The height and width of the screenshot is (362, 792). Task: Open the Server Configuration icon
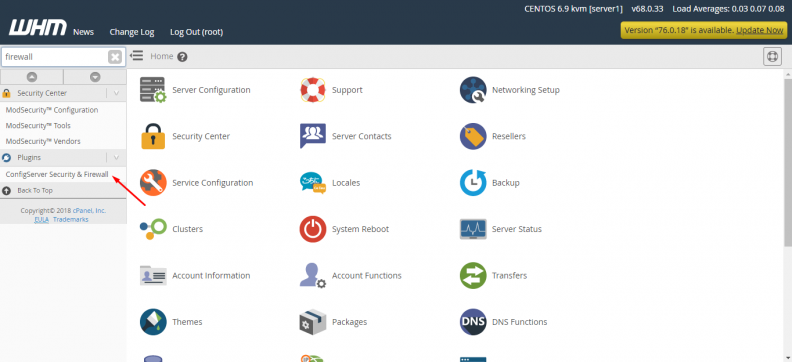pos(153,90)
